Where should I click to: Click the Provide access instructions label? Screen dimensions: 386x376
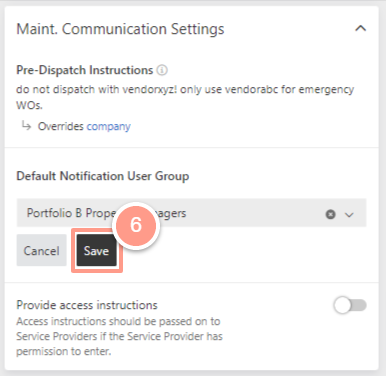click(87, 305)
